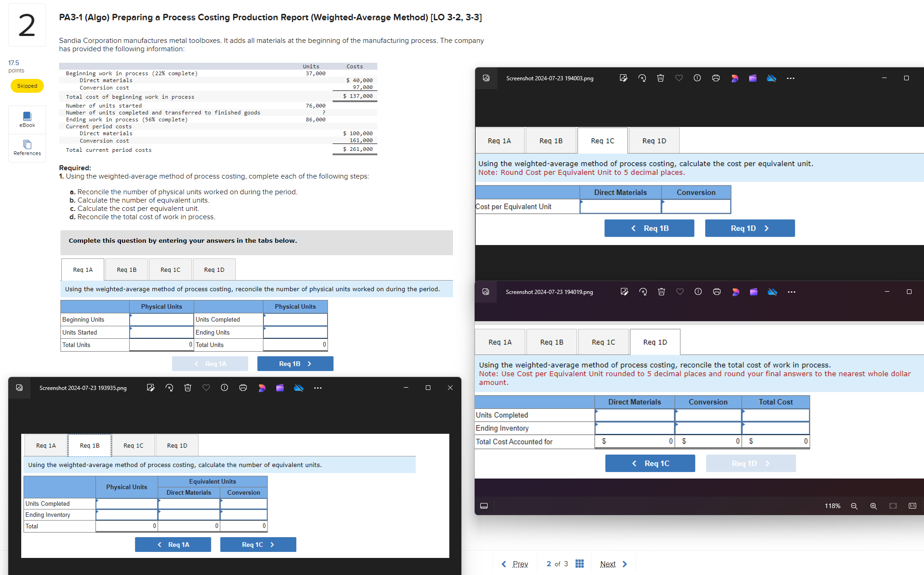The width and height of the screenshot is (924, 575).
Task: Toggle the heart favorite on Screenshot 193935
Action: 206,388
